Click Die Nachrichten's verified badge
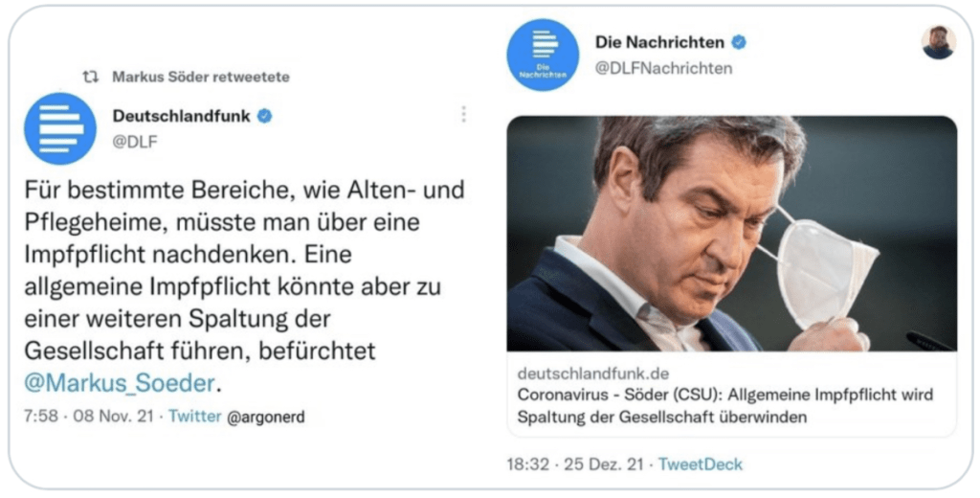980x498 pixels. coord(739,42)
